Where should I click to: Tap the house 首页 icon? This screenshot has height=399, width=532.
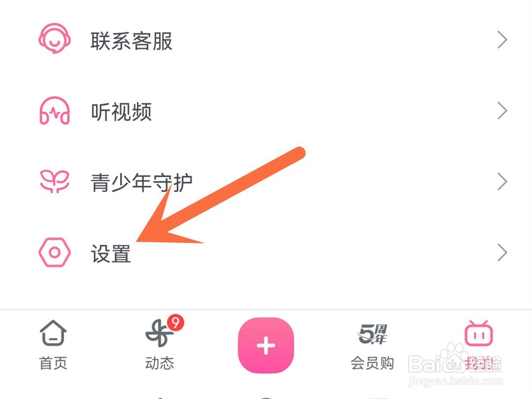point(53,333)
